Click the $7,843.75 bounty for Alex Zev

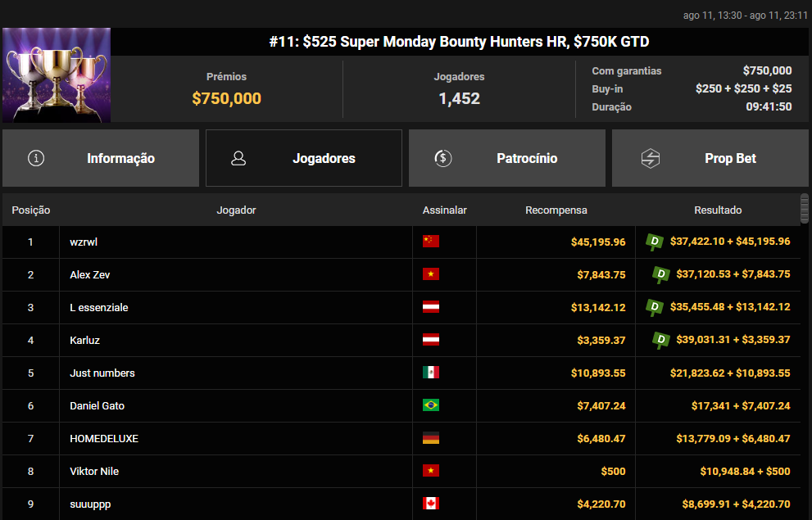click(x=601, y=275)
